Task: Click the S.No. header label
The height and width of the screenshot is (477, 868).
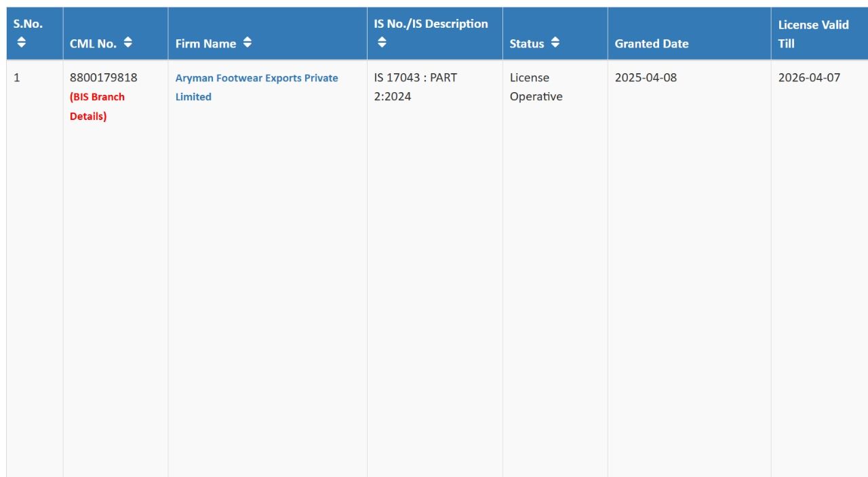Action: coord(28,24)
